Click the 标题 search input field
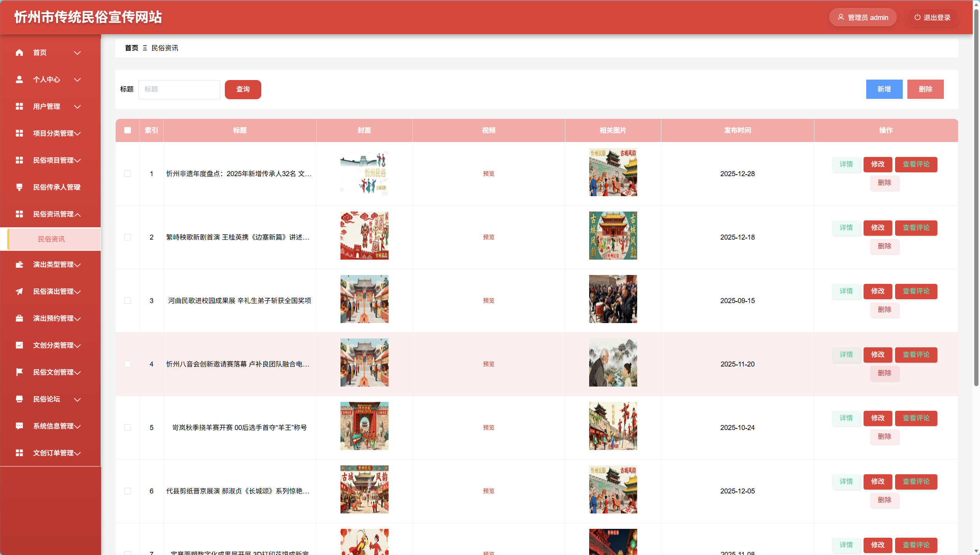Viewport: 980px width, 555px height. (179, 89)
